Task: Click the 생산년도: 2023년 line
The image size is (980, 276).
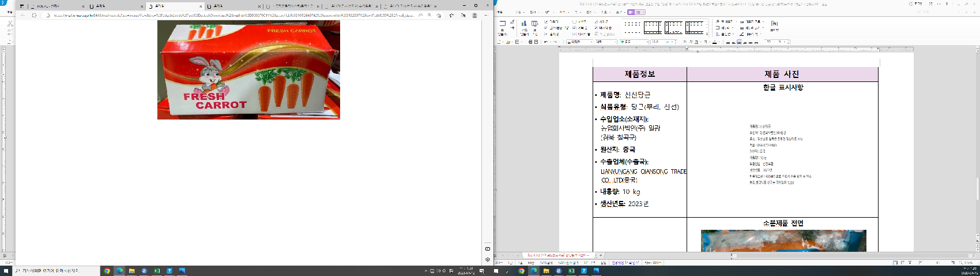Action: (624, 204)
